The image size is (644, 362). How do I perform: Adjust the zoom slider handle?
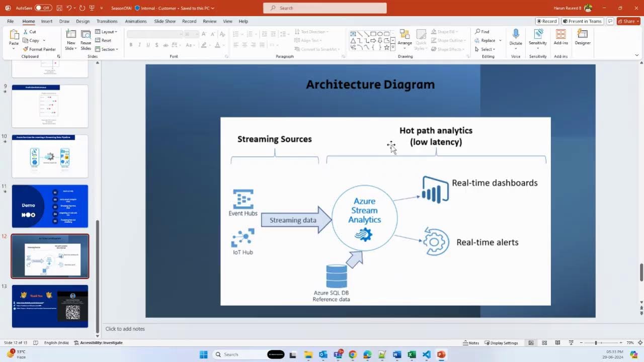click(596, 343)
